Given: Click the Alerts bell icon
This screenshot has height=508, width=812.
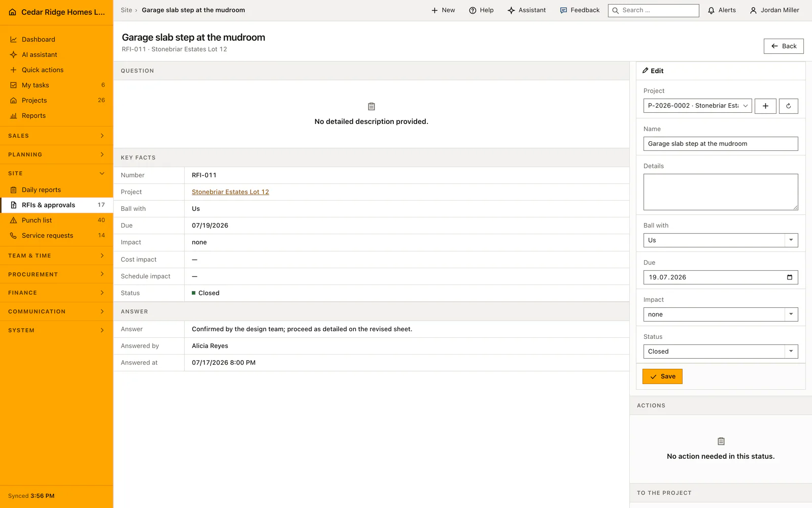Looking at the screenshot, I should pyautogui.click(x=712, y=10).
